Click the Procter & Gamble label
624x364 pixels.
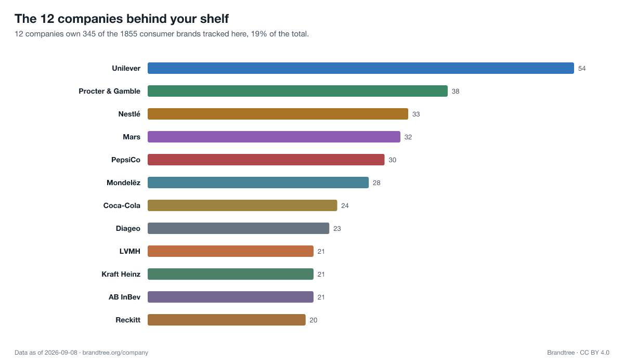(x=109, y=91)
